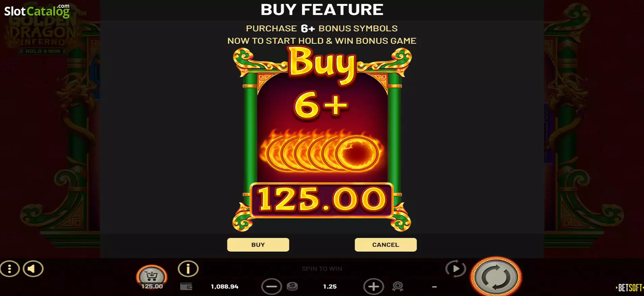Viewport: 644px width, 296px height.
Task: Click the wallet balance icon
Action: 186,287
